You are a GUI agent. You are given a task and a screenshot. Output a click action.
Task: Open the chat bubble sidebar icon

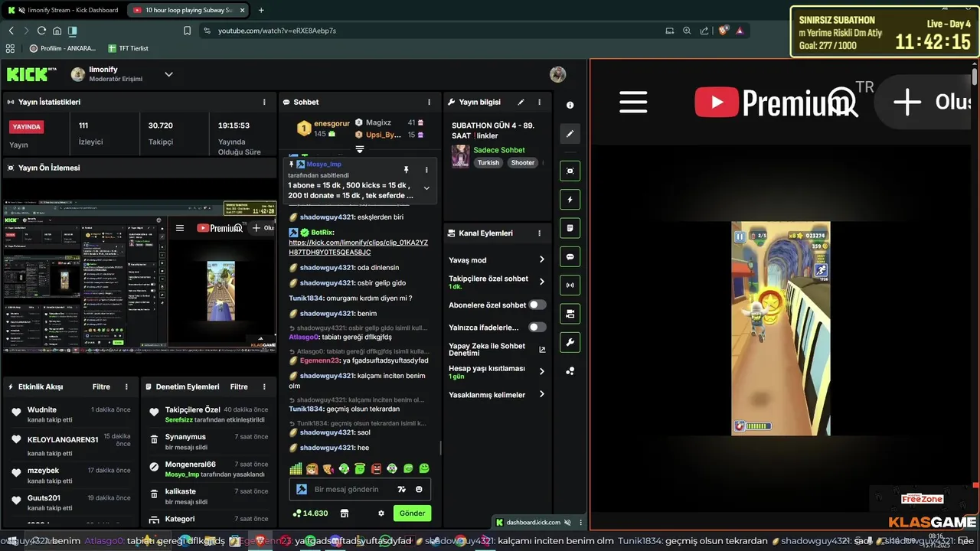pyautogui.click(x=570, y=256)
